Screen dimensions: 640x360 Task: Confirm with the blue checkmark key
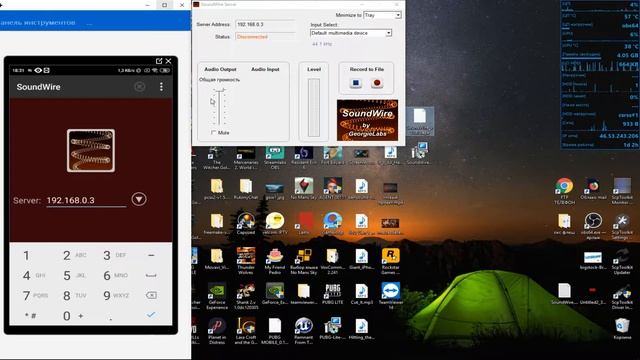click(151, 315)
